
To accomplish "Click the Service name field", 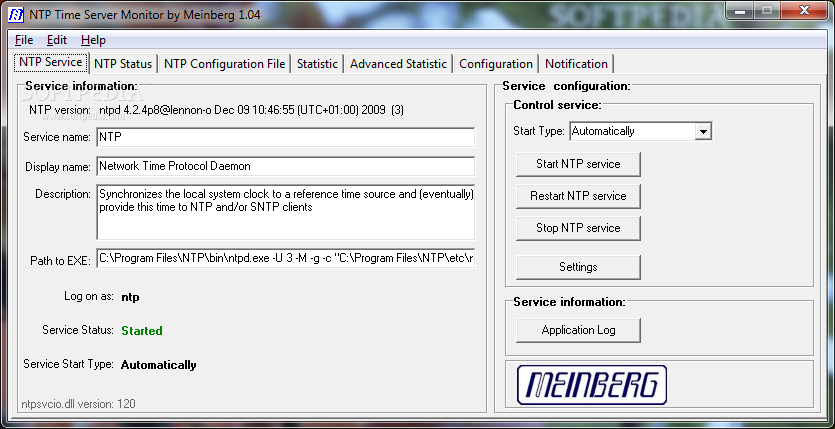I will (285, 137).
